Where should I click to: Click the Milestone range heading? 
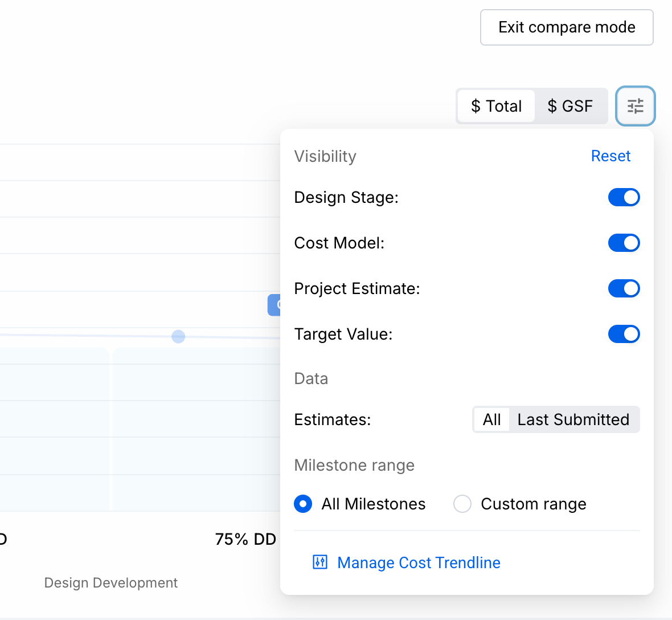point(354,465)
